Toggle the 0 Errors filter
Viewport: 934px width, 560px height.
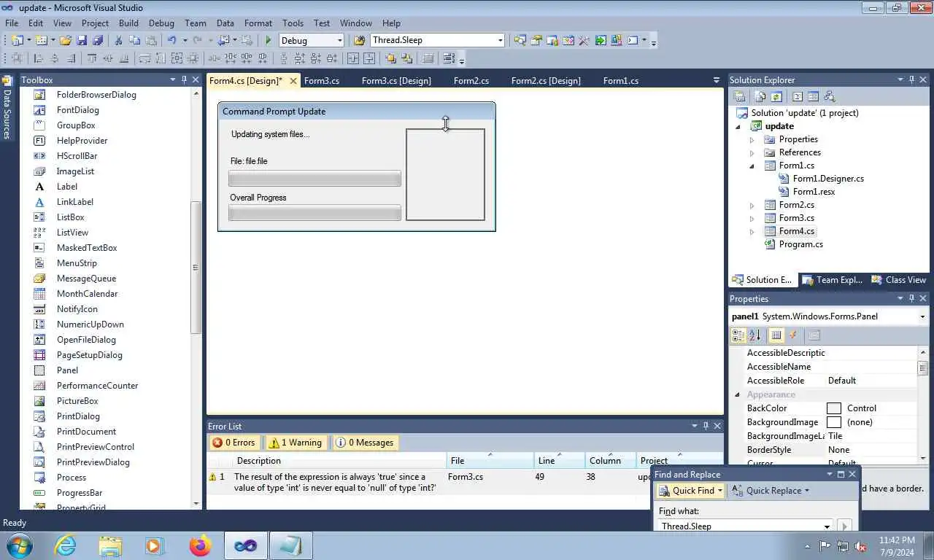click(233, 443)
